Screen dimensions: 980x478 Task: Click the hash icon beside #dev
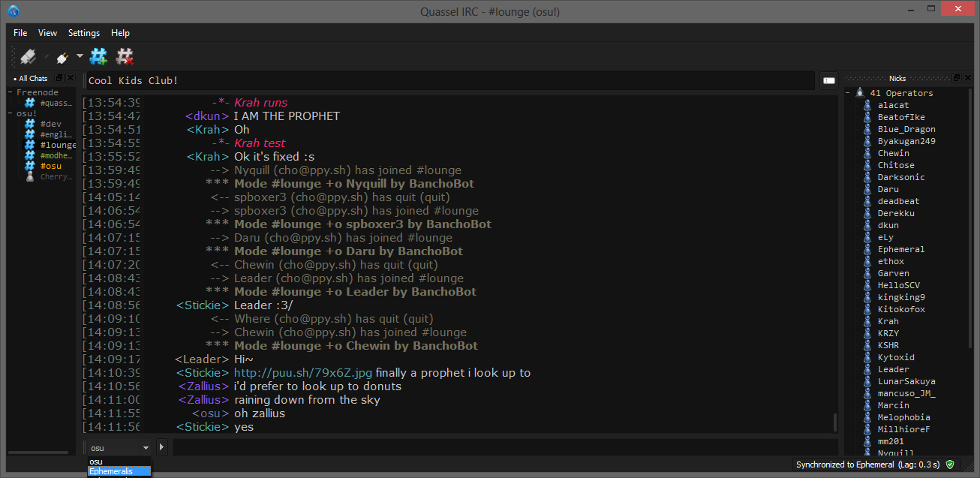tap(30, 124)
